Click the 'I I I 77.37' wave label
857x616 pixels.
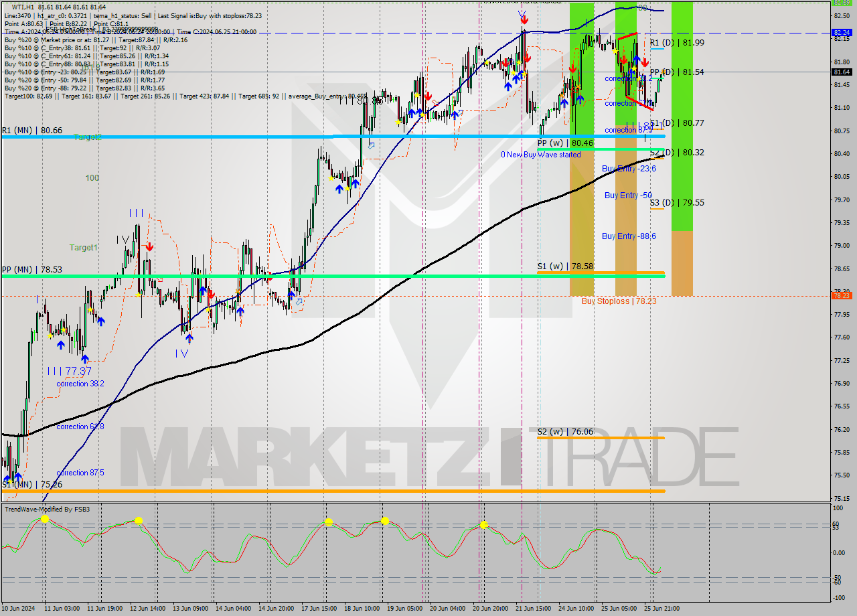70,371
